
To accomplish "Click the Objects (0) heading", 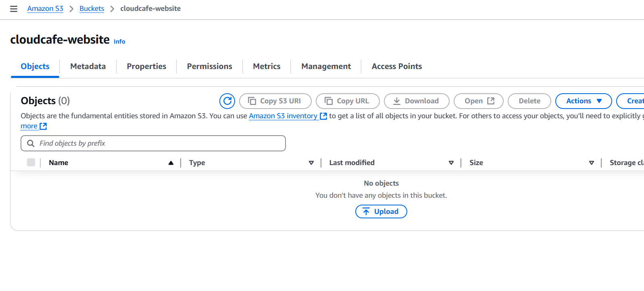I will pyautogui.click(x=45, y=100).
